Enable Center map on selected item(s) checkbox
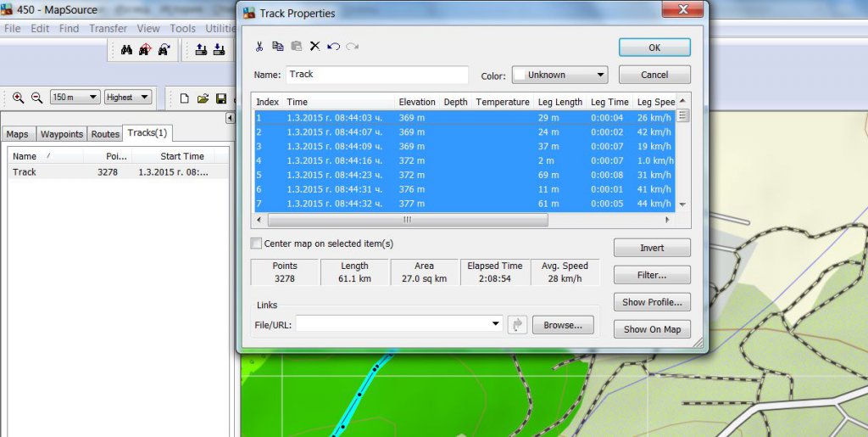 (x=257, y=244)
